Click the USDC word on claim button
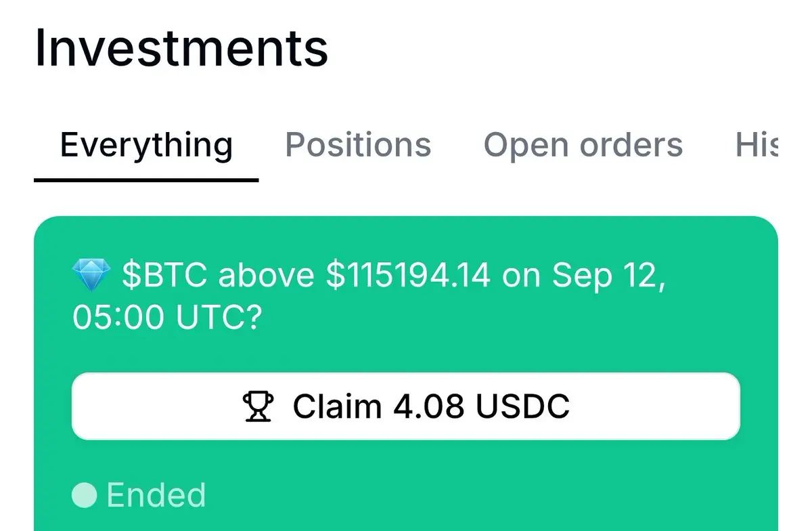Image resolution: width=812 pixels, height=531 pixels. pyautogui.click(x=522, y=406)
